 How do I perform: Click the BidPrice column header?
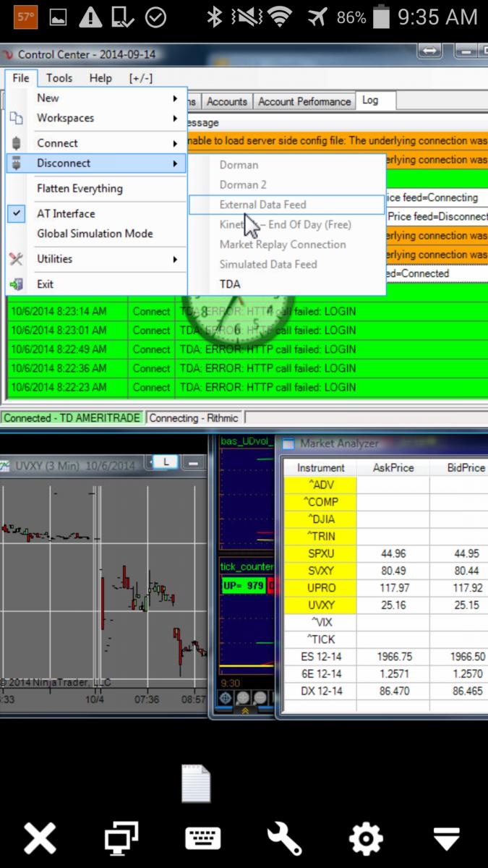pos(459,468)
